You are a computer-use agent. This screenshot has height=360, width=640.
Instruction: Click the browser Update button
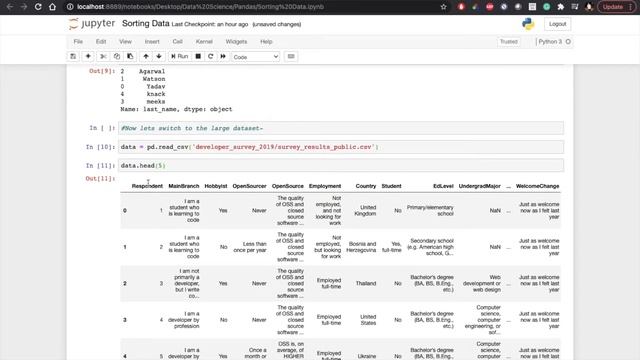point(613,7)
